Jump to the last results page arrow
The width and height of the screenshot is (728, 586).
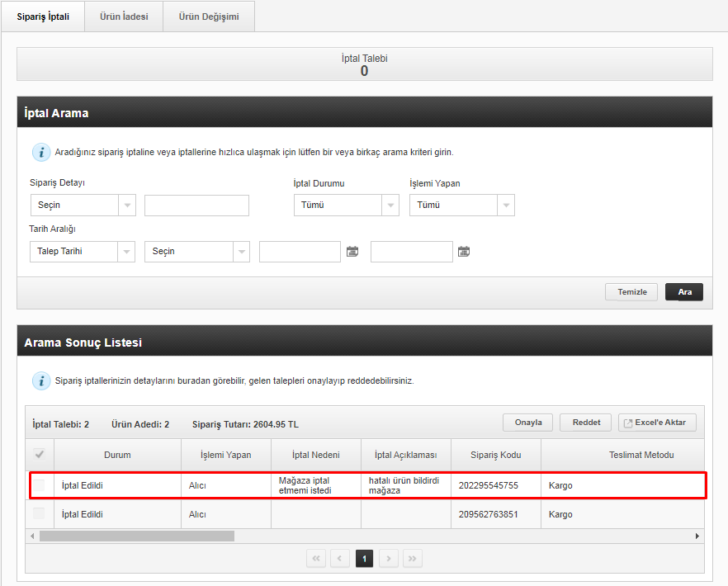(x=414, y=559)
